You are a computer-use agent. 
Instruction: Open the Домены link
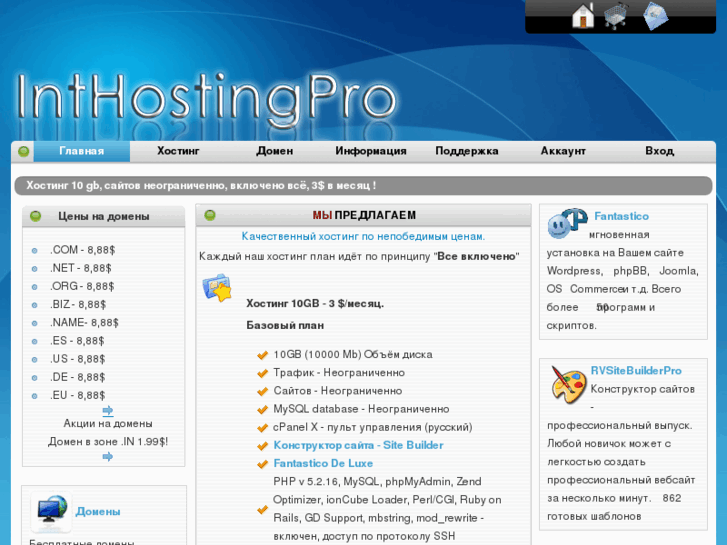[x=98, y=512]
